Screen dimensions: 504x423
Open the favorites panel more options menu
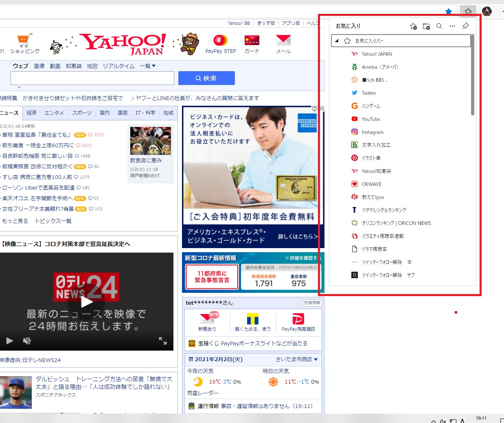pyautogui.click(x=452, y=26)
